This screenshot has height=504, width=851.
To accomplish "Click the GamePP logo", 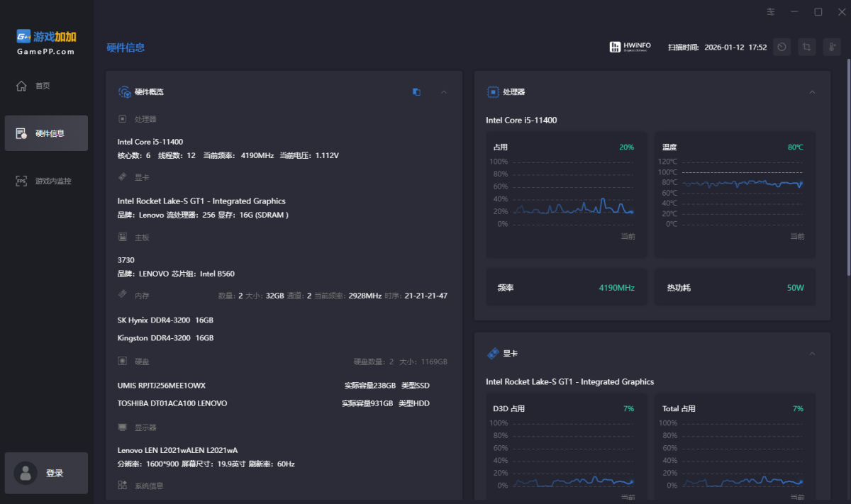I will (46, 42).
